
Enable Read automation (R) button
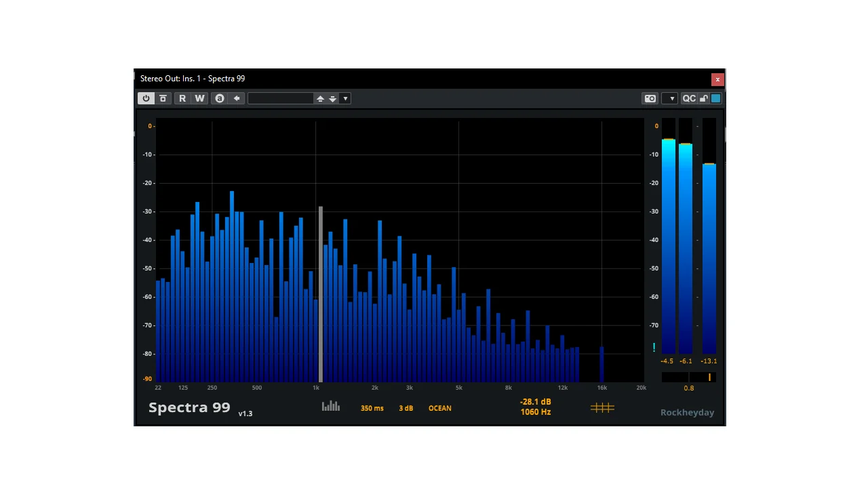(182, 98)
